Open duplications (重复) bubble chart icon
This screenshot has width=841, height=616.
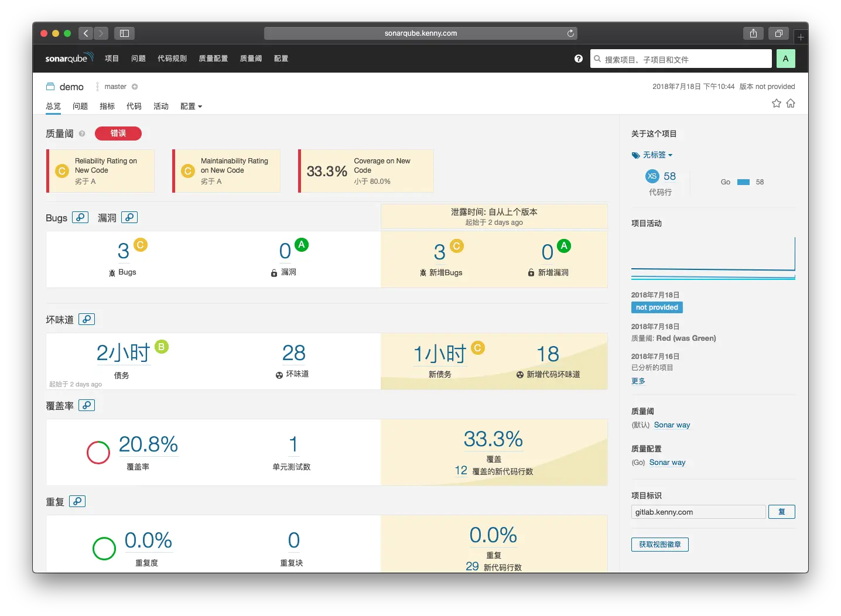(77, 501)
